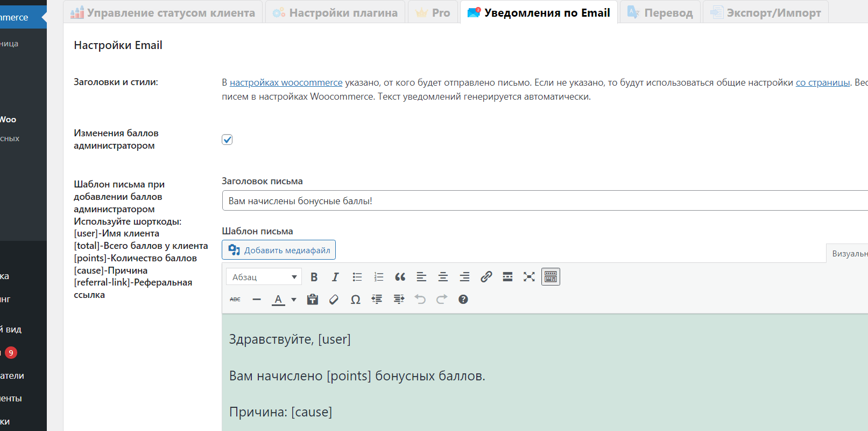The width and height of the screenshot is (868, 431).
Task: Insert a horizontal line
Action: pos(257,300)
